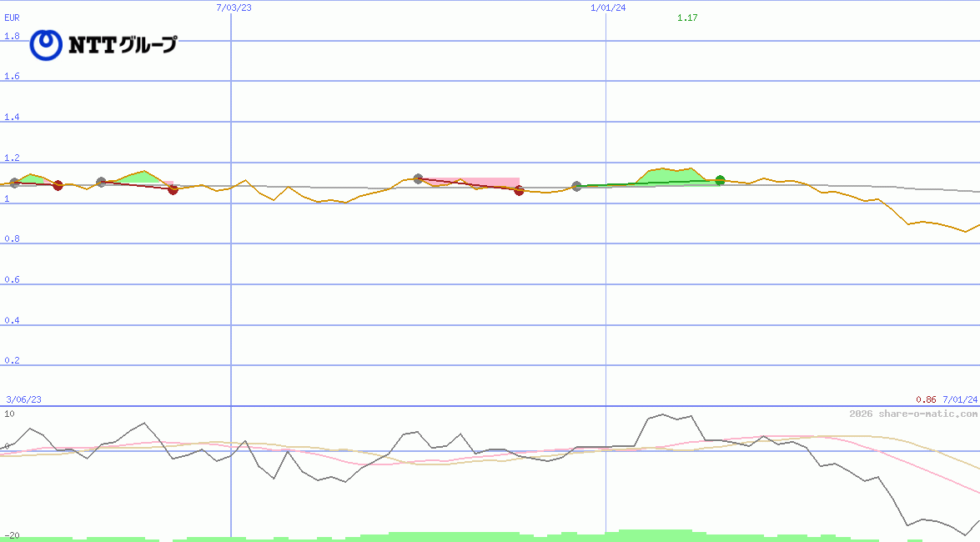
Task: Click the green sell marker dot after 1/01/24
Action: 720,180
